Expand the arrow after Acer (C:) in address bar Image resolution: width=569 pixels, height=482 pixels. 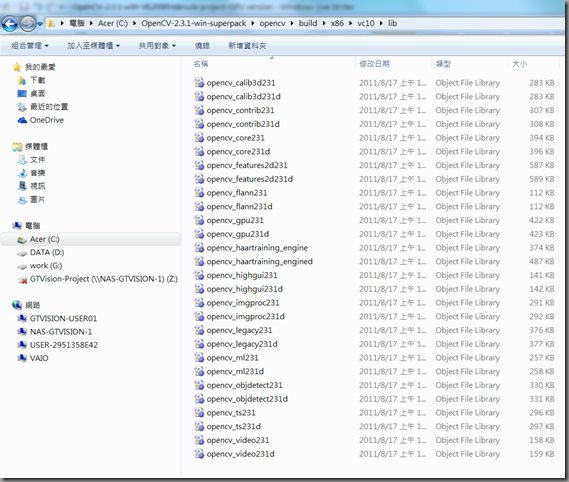(135, 23)
